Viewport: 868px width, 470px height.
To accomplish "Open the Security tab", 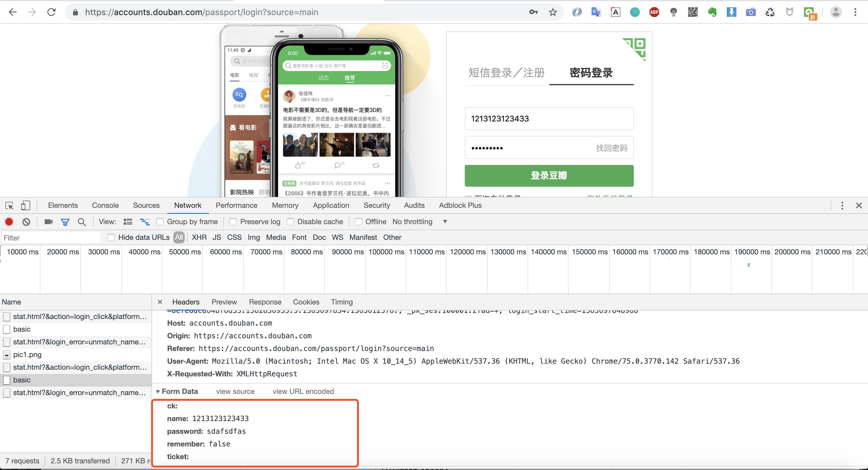I will coord(377,205).
